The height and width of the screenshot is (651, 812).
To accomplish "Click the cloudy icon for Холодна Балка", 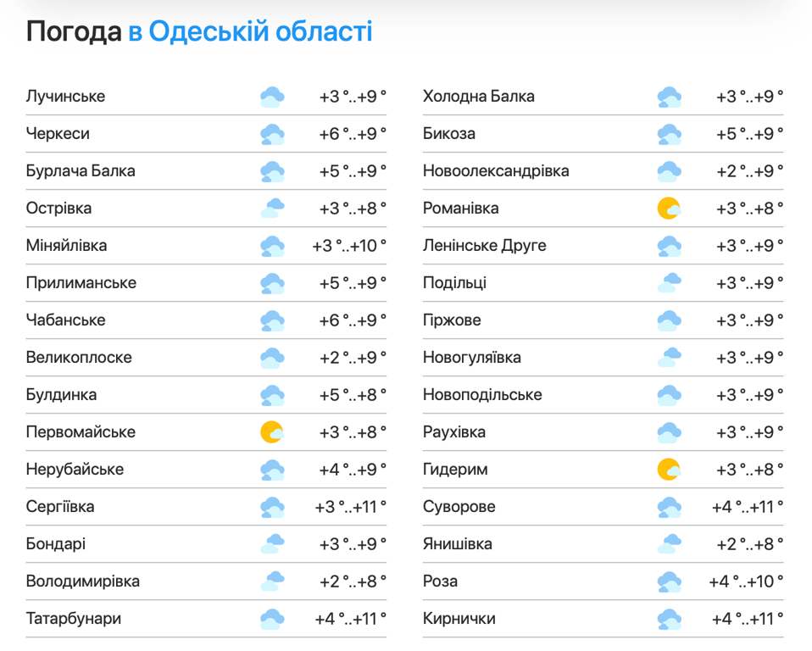I will pos(670,96).
